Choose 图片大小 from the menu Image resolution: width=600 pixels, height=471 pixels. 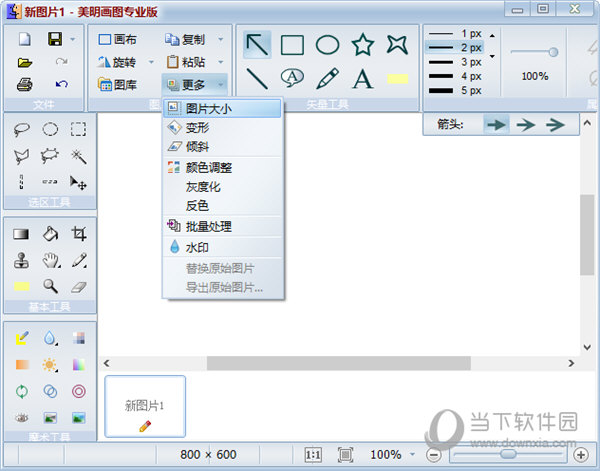tap(222, 109)
